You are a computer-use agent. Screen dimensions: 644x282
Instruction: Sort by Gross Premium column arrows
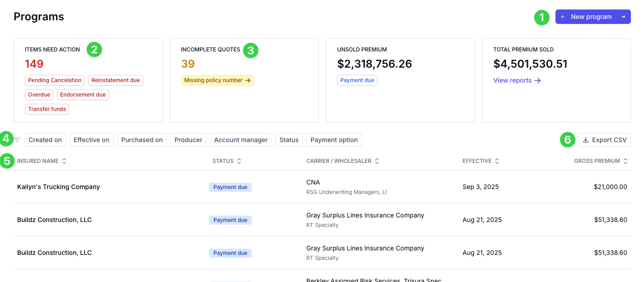625,161
